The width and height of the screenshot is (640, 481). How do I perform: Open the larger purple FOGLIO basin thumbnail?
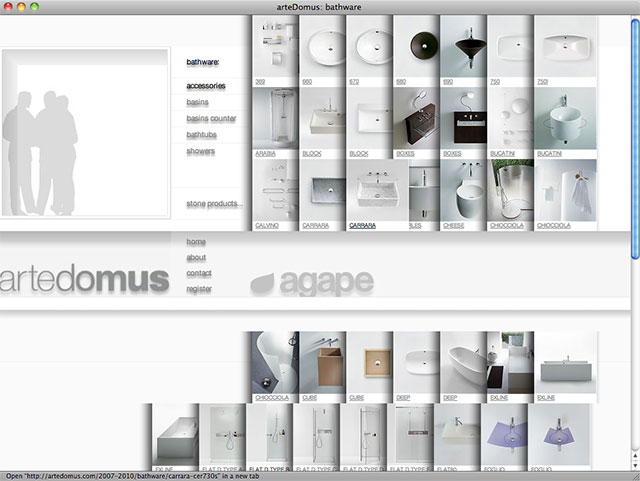pos(504,435)
